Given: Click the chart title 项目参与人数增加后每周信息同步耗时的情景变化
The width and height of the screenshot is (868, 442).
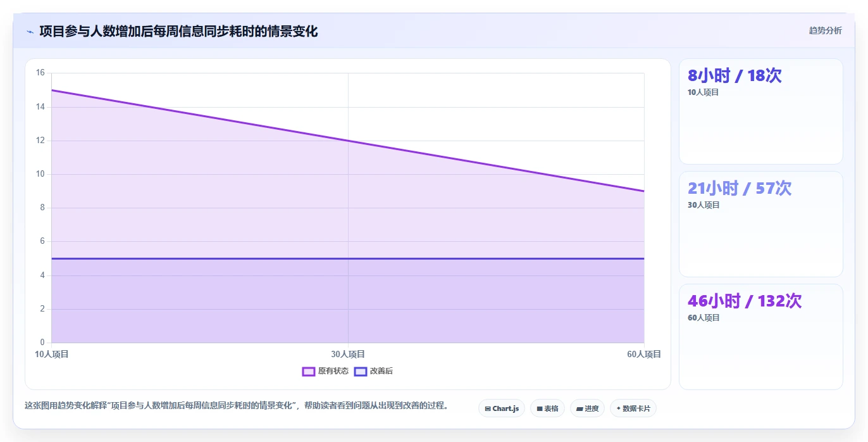Looking at the screenshot, I should click(x=178, y=31).
